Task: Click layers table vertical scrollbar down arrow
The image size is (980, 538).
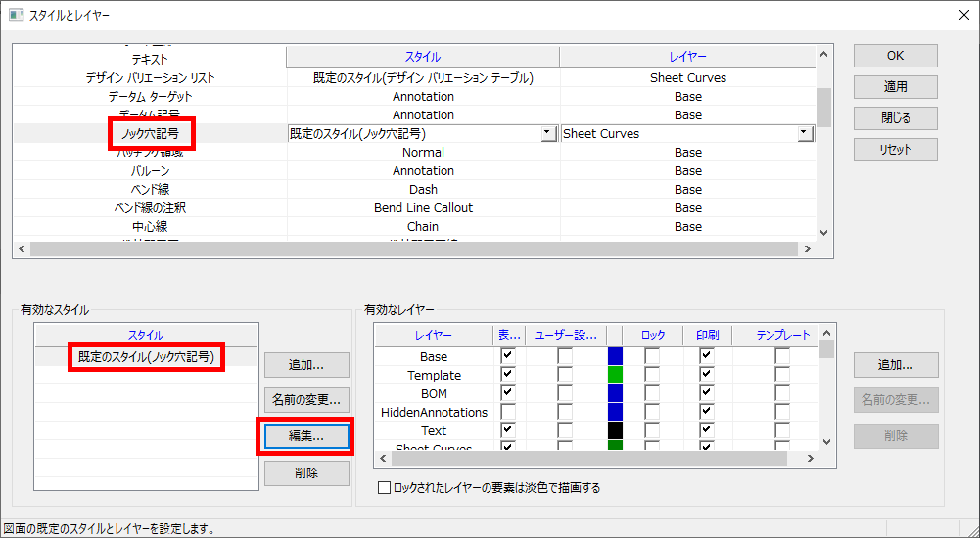Action: click(827, 442)
